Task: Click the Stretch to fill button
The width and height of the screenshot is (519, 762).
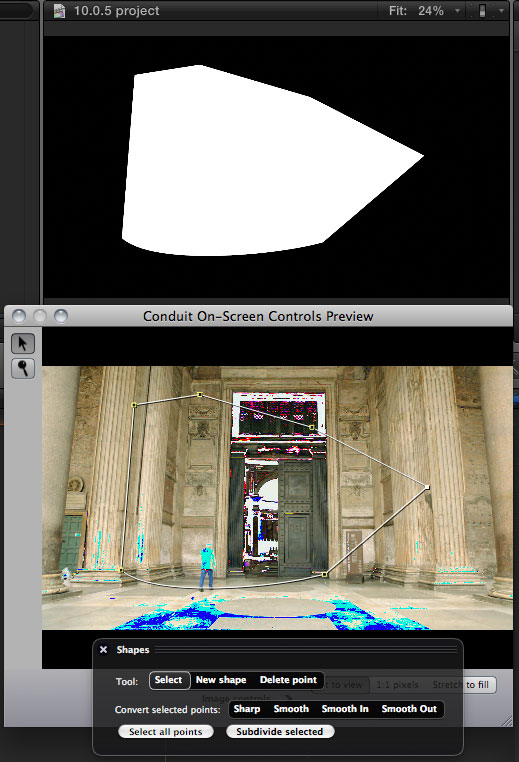Action: point(460,685)
